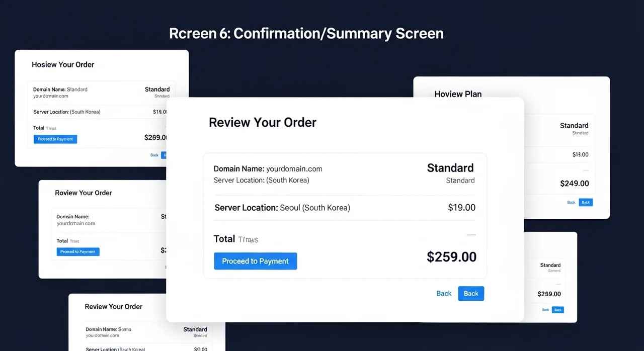Click the Back text link in the Hoview Plan card
The image size is (644, 351).
tap(571, 202)
